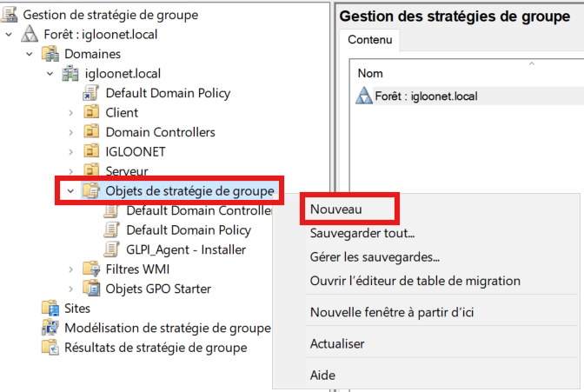Expand the Filtres WMI node

(70, 269)
